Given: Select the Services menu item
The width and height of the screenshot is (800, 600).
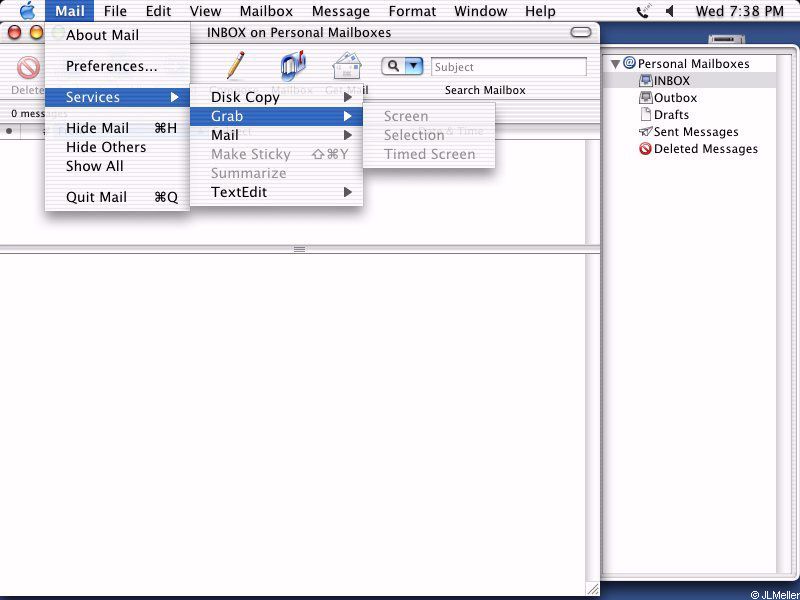Looking at the screenshot, I should click(x=117, y=97).
